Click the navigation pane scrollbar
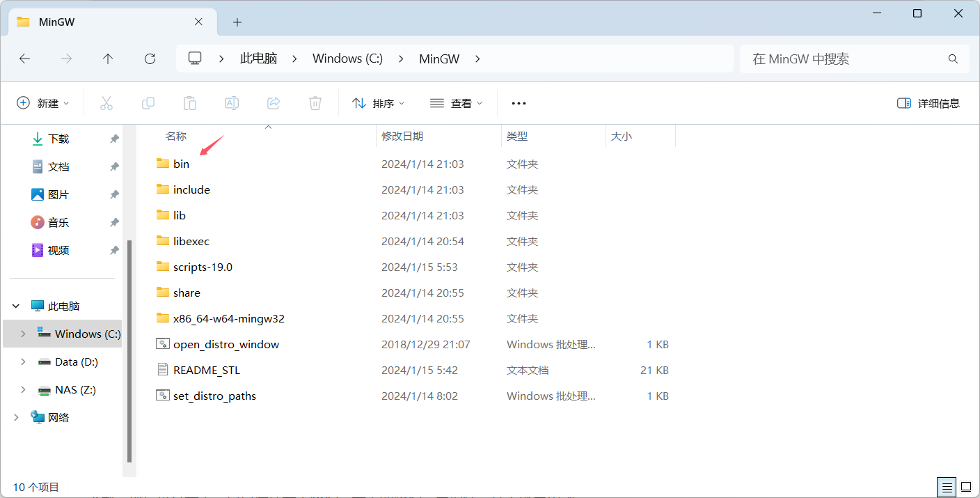The width and height of the screenshot is (980, 498). point(129,352)
